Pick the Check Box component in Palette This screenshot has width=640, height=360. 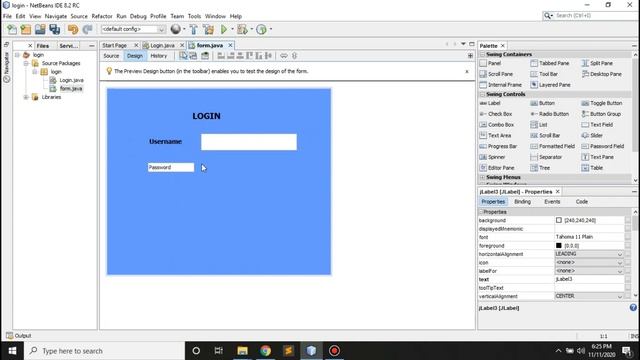[x=496, y=114]
